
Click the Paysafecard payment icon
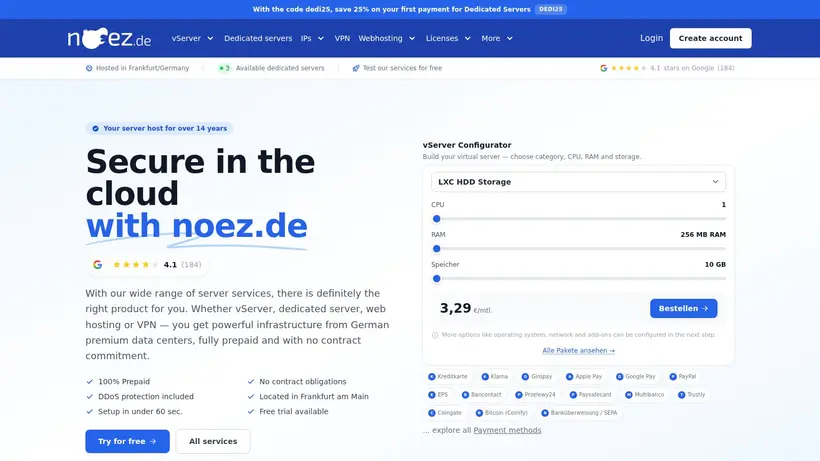pyautogui.click(x=573, y=395)
